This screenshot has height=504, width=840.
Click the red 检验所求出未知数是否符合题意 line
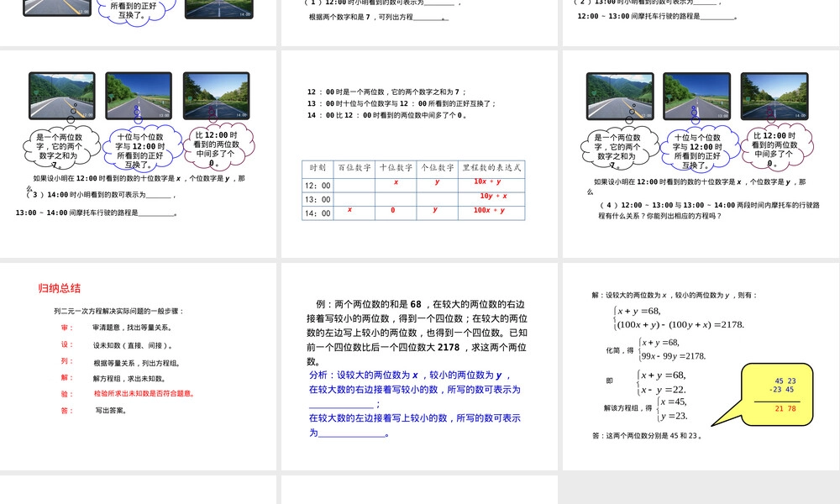(144, 394)
